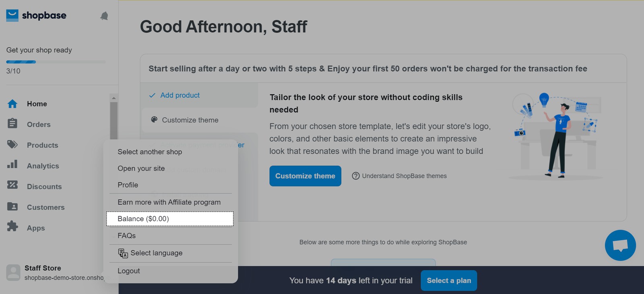Open Analytics bar chart icon
This screenshot has height=294, width=644.
pyautogui.click(x=12, y=164)
